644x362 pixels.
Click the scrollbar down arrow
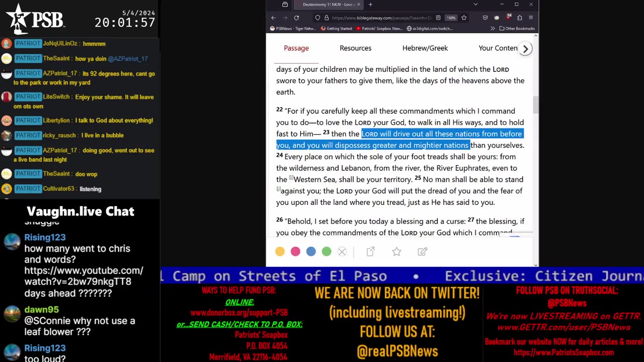[x=535, y=264]
